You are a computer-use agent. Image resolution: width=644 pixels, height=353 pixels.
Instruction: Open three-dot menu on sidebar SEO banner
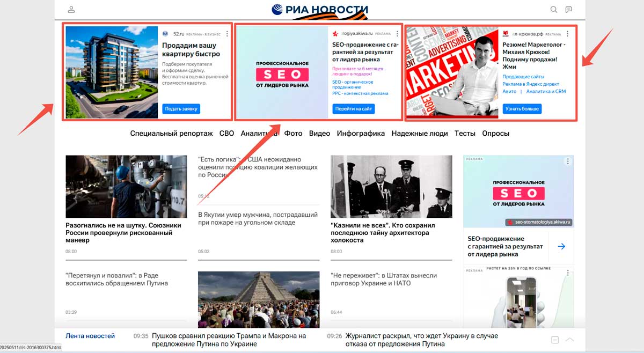[567, 161]
